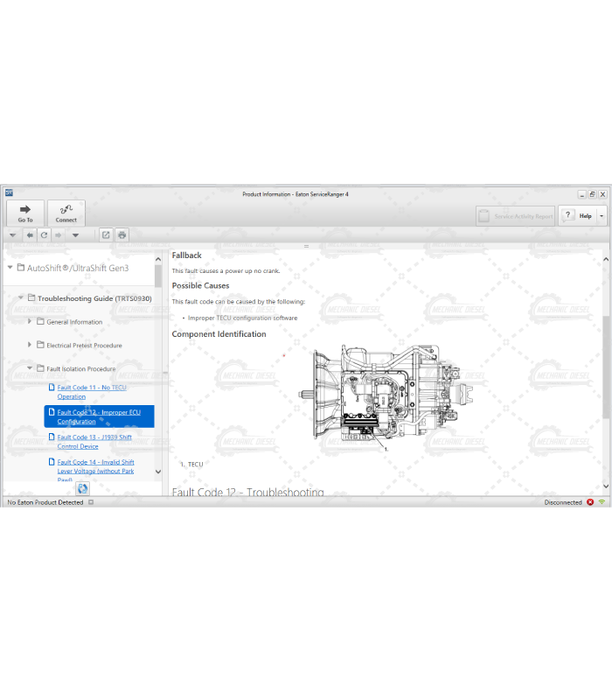Click the green wireless signal status icon
This screenshot has height=700, width=612.
[x=602, y=502]
